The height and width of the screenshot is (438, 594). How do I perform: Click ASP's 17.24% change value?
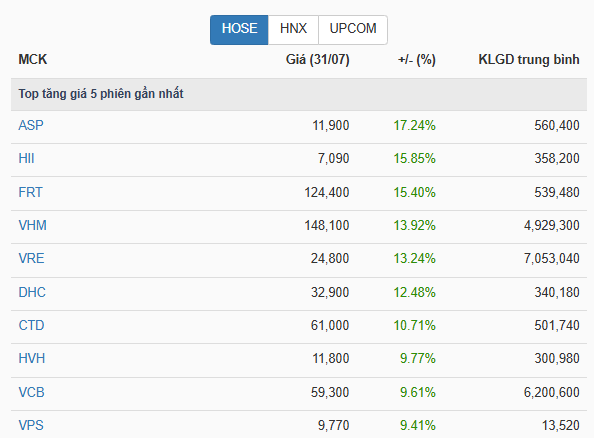[414, 125]
